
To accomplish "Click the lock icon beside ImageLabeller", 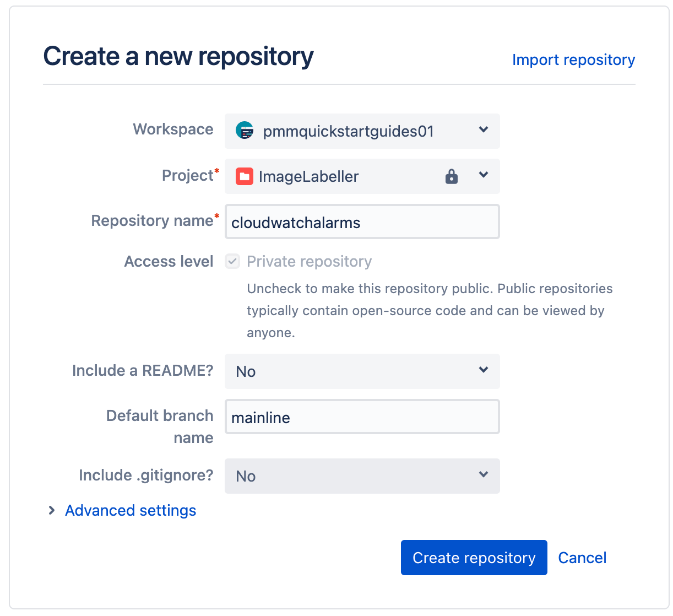I will pos(452,176).
